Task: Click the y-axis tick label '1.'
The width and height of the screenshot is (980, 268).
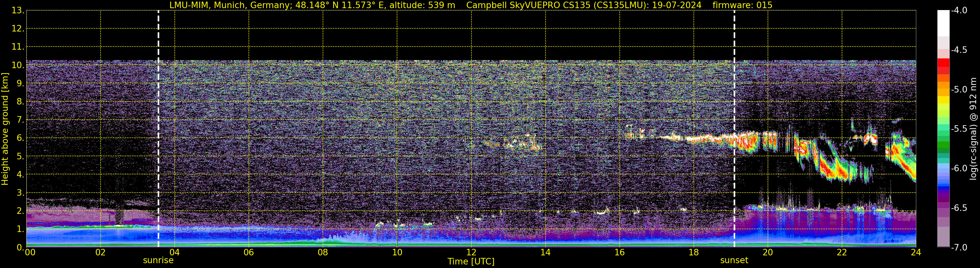Action: [20, 229]
